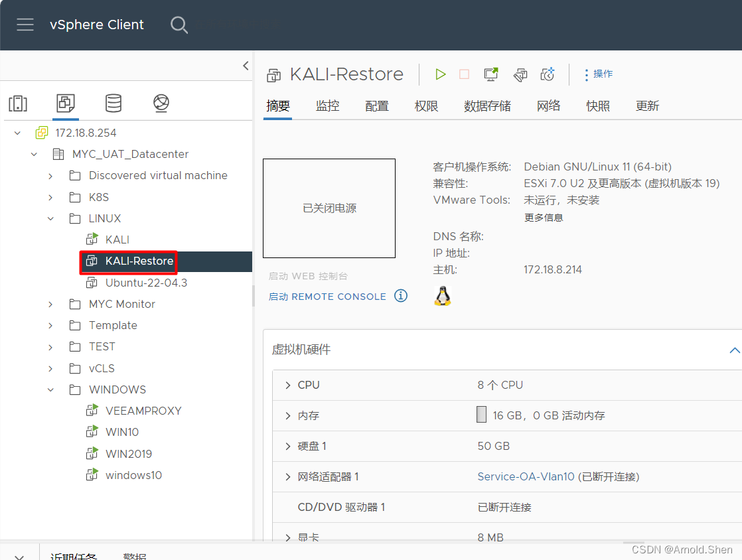Click the 8 个 CPU value
This screenshot has width=742, height=560.
pyautogui.click(x=500, y=385)
